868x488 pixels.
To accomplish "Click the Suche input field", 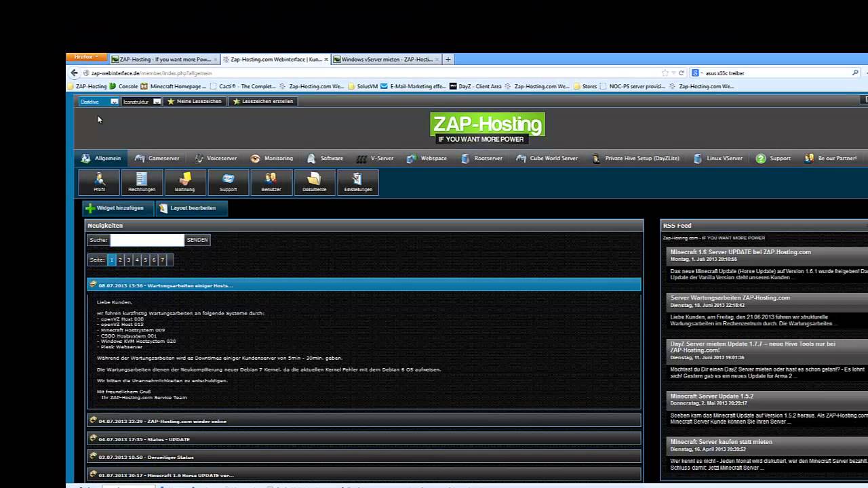I will tap(147, 240).
